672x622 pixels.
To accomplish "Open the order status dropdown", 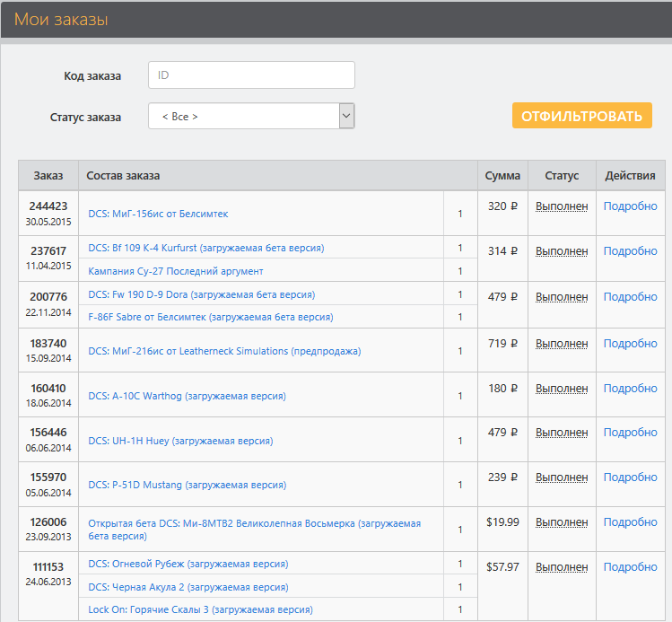I will pyautogui.click(x=251, y=116).
